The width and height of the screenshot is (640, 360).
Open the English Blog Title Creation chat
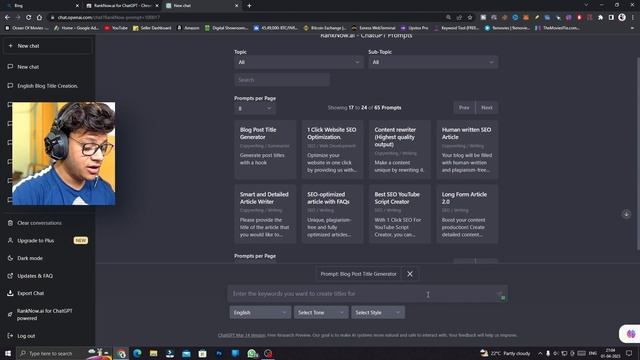tap(47, 86)
